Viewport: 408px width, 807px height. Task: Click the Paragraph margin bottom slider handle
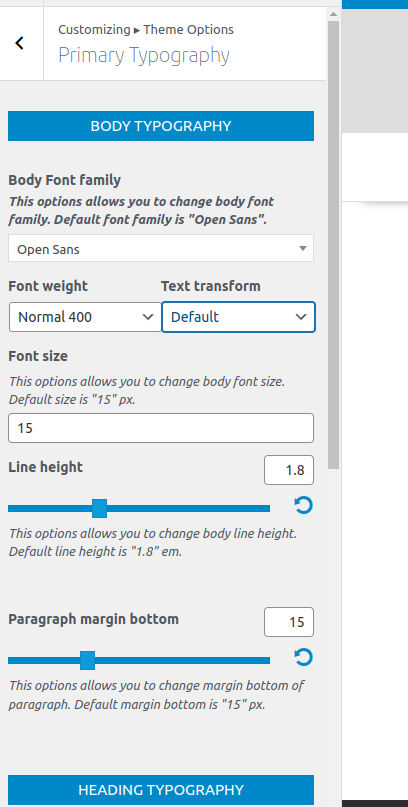coord(87,660)
